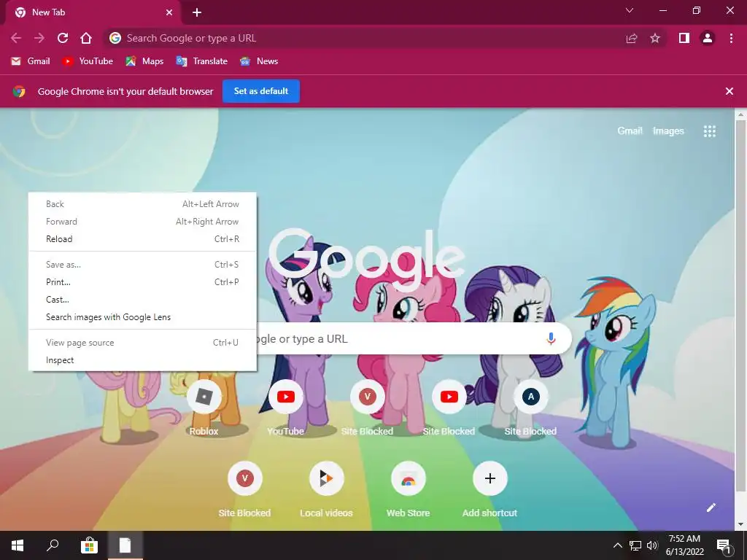The width and height of the screenshot is (747, 560).
Task: Open the Web Store shortcut
Action: (x=409, y=490)
